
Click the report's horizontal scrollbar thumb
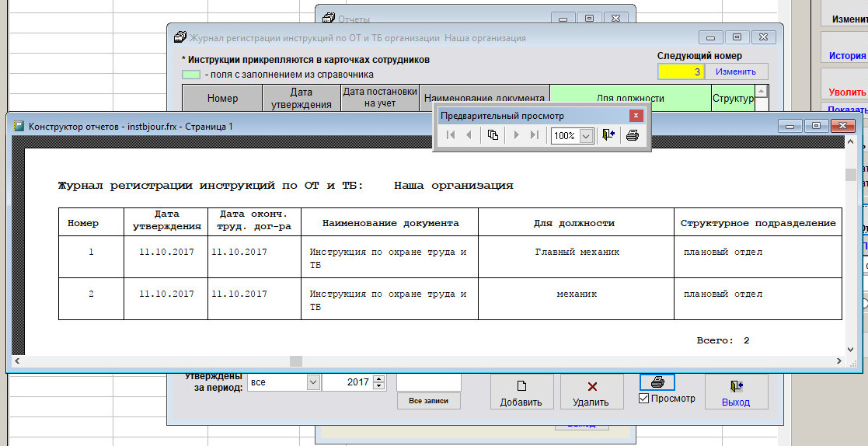[295, 361]
